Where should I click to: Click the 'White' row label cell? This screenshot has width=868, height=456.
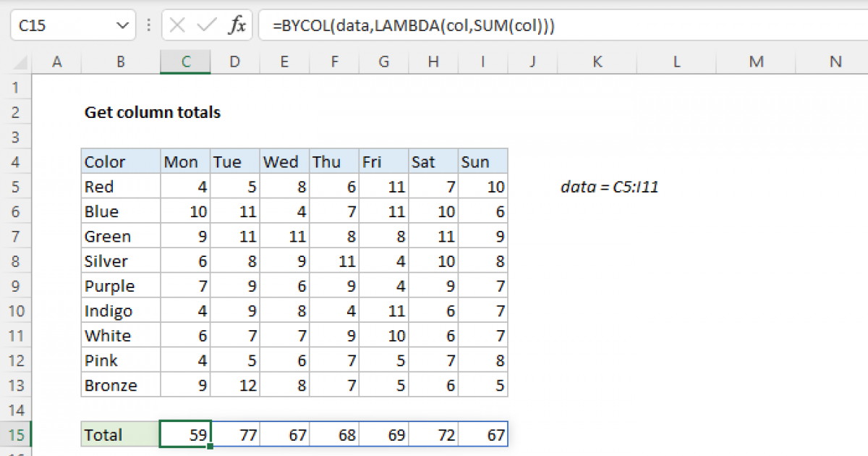click(120, 336)
